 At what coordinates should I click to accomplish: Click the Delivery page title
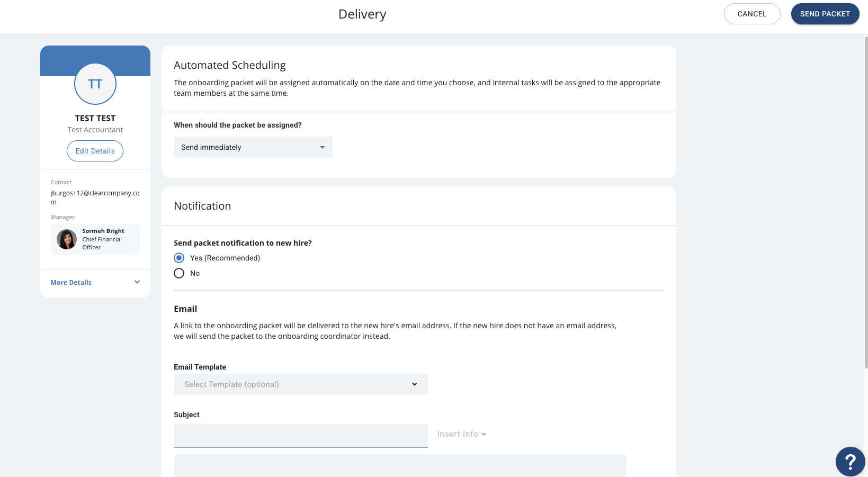(x=362, y=14)
